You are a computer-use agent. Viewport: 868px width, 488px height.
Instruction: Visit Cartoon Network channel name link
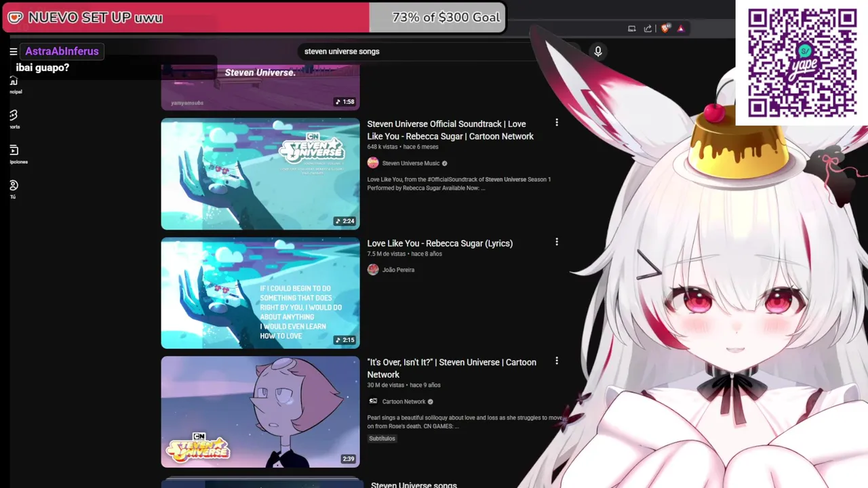tap(403, 401)
